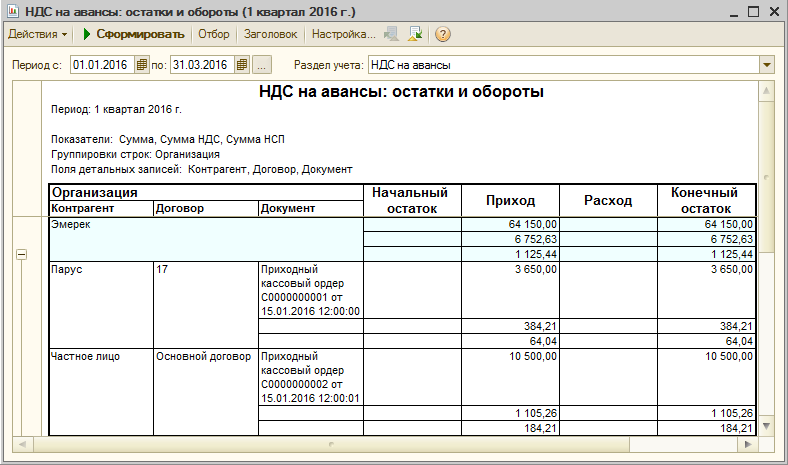
Task: Click the ellipsis period selection button
Action: pos(261,65)
